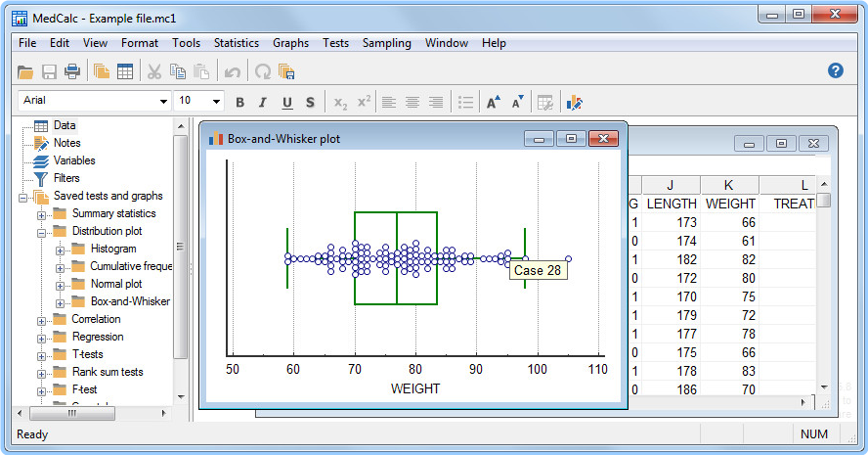Collapse the Distribution plot folder

tap(41, 233)
